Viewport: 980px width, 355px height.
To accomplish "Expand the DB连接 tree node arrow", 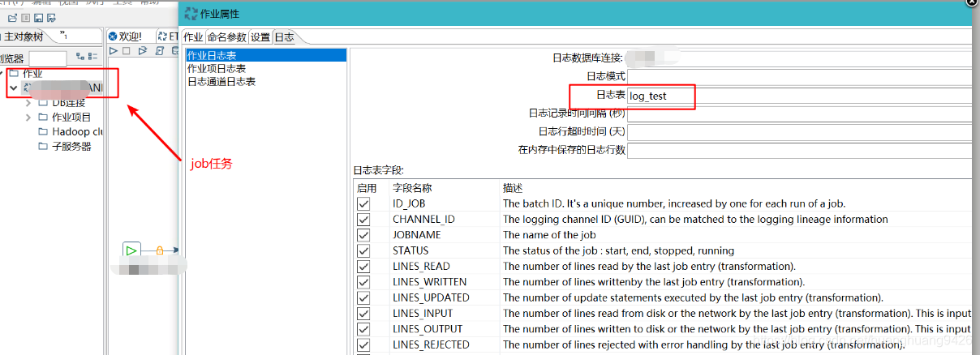I will (28, 102).
